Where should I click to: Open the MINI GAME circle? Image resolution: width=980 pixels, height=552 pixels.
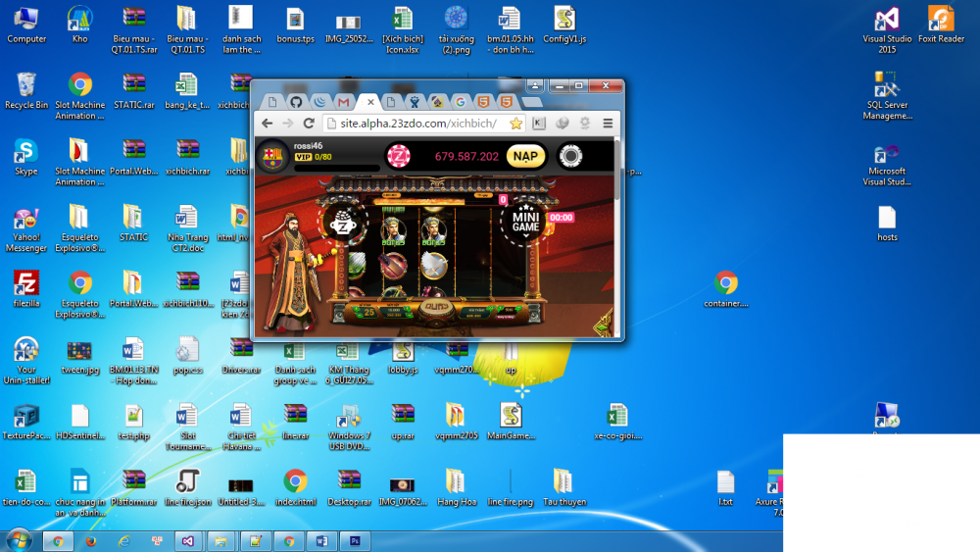(525, 221)
